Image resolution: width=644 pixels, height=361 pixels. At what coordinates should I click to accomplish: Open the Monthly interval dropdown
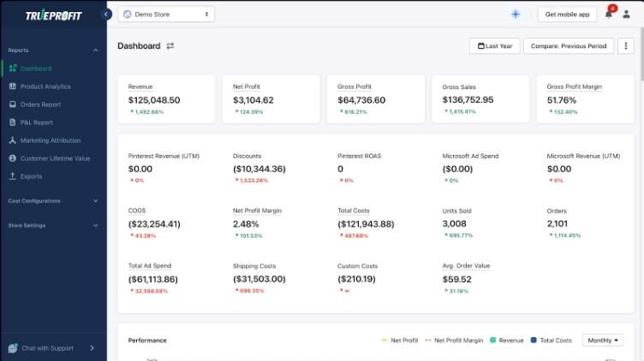coord(602,340)
